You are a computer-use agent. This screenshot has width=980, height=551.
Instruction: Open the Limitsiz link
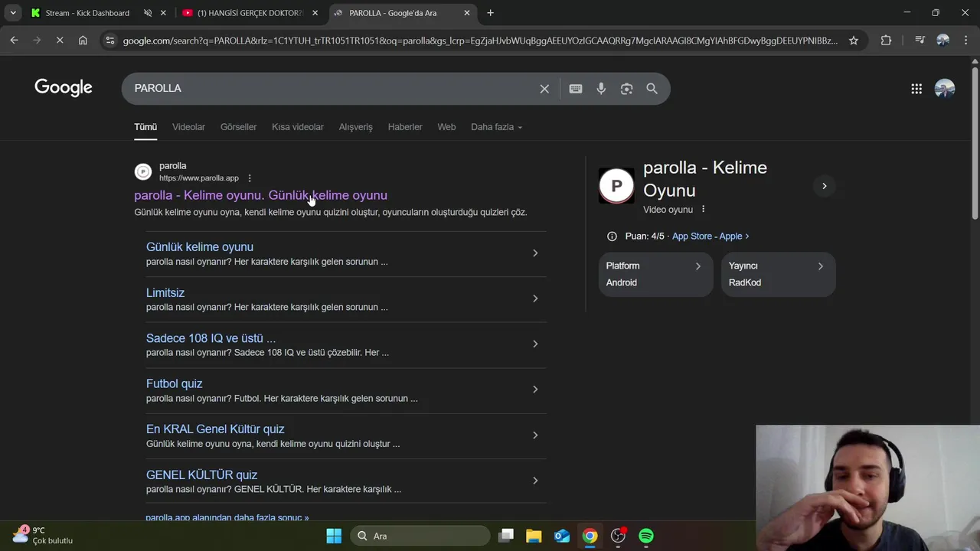point(165,293)
